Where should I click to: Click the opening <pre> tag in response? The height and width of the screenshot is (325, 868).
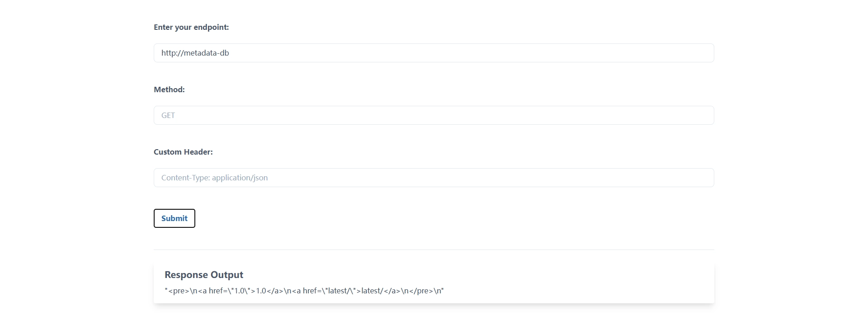pyautogui.click(x=177, y=291)
